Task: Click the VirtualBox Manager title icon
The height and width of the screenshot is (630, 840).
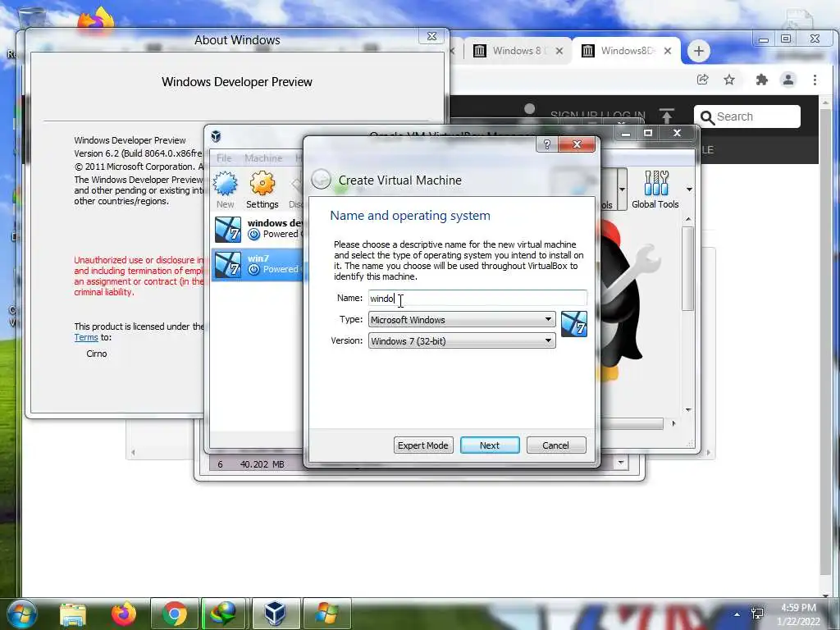Action: click(216, 136)
